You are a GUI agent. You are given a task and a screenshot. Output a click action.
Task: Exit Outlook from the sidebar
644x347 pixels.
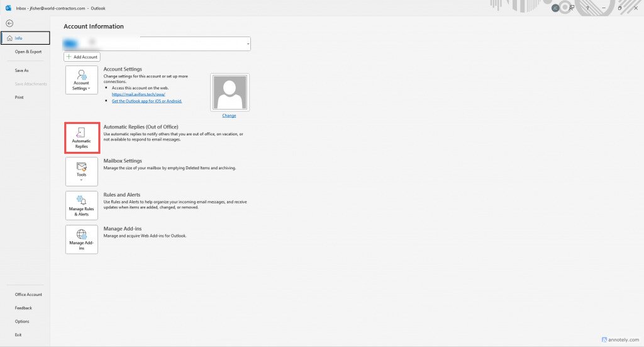18,334
